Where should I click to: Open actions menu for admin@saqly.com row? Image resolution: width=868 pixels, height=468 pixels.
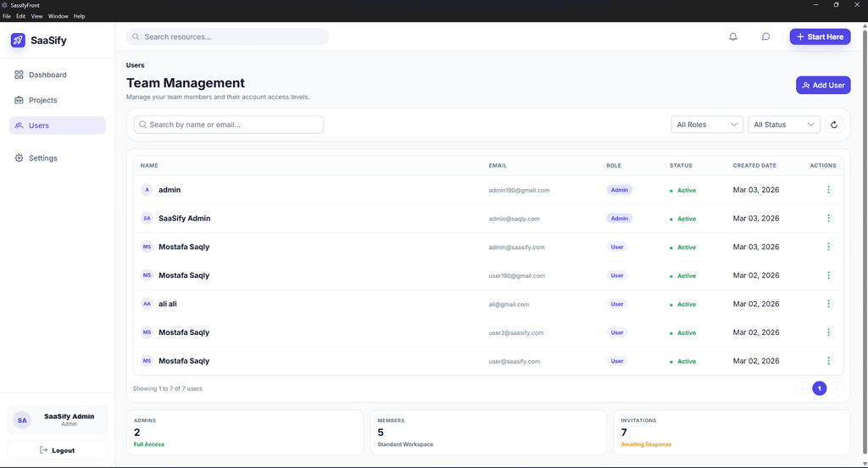pyautogui.click(x=828, y=219)
